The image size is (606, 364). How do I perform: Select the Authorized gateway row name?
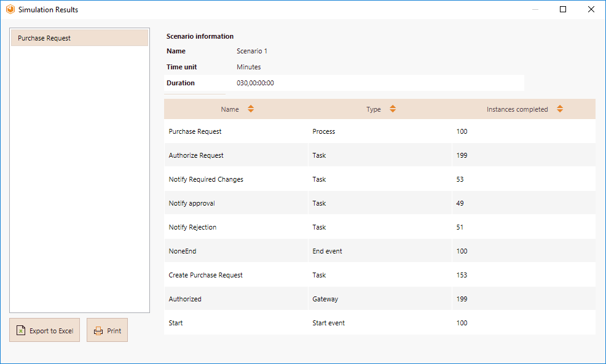[x=185, y=299]
